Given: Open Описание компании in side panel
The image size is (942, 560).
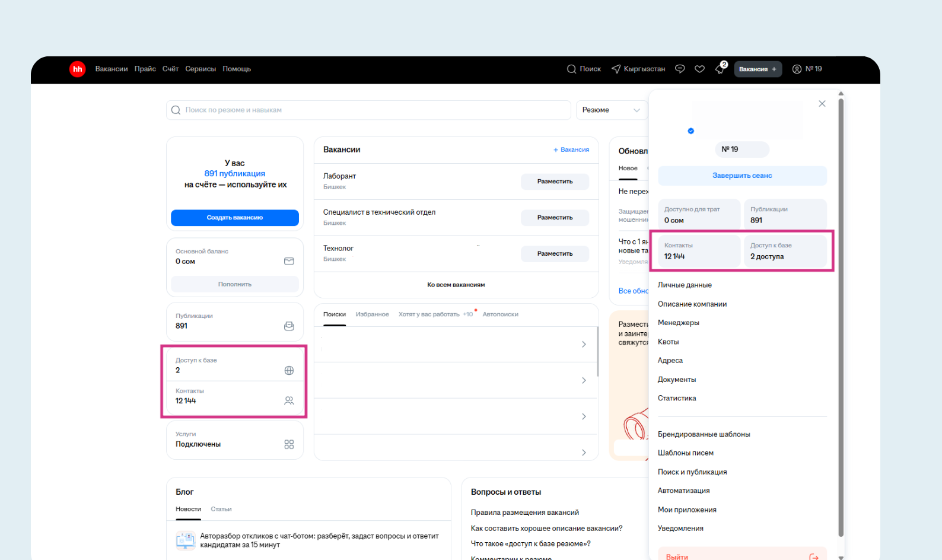Looking at the screenshot, I should pos(692,304).
